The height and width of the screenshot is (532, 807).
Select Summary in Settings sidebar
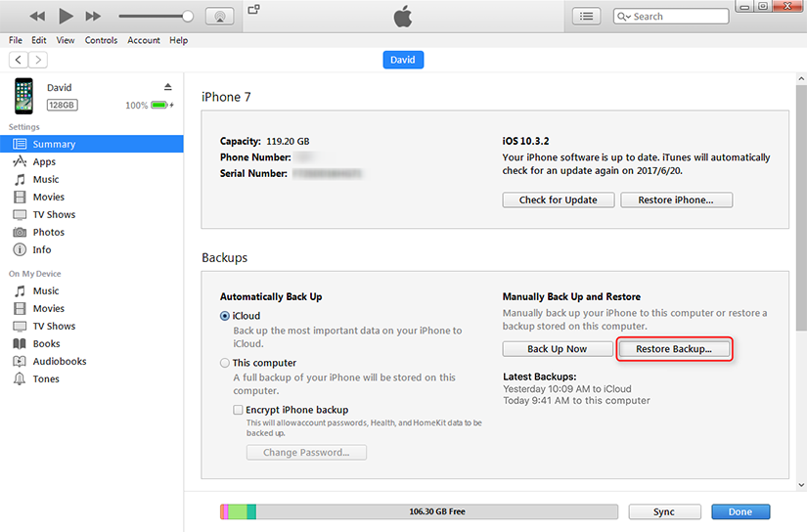tap(92, 144)
